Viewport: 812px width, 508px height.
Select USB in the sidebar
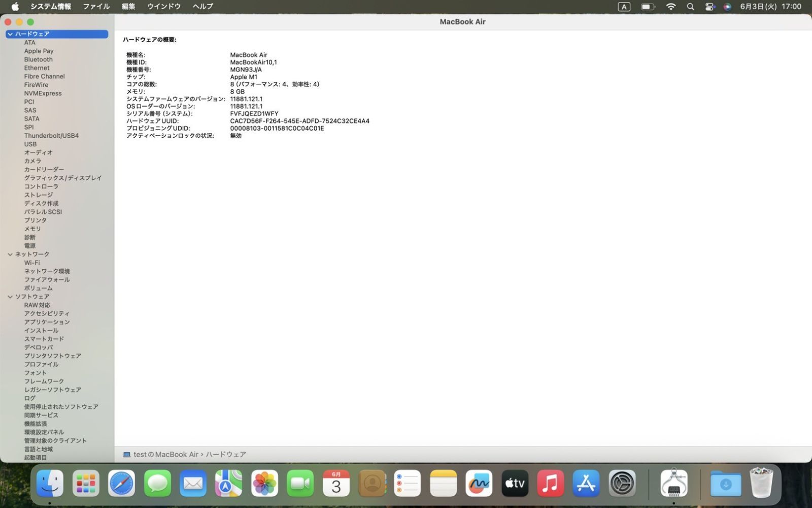pyautogui.click(x=30, y=144)
